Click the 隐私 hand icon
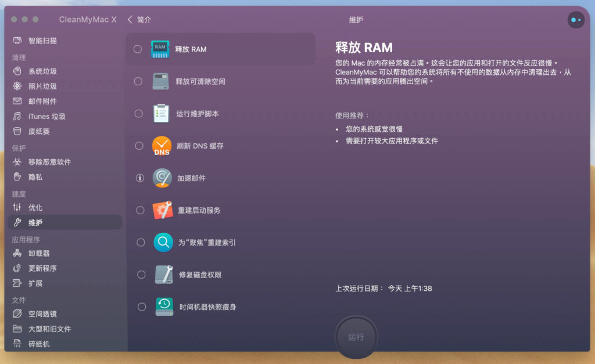This screenshot has height=364, width=595. pos(17,176)
